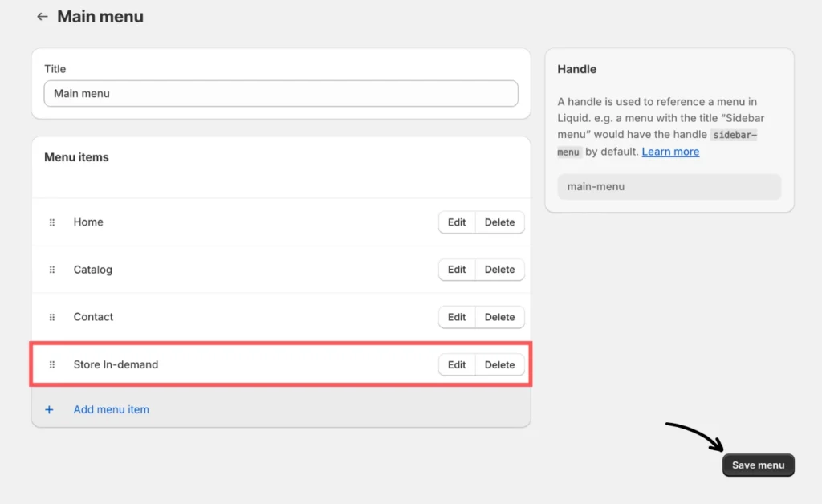Go back using the arrow beside Main menu

tap(43, 17)
